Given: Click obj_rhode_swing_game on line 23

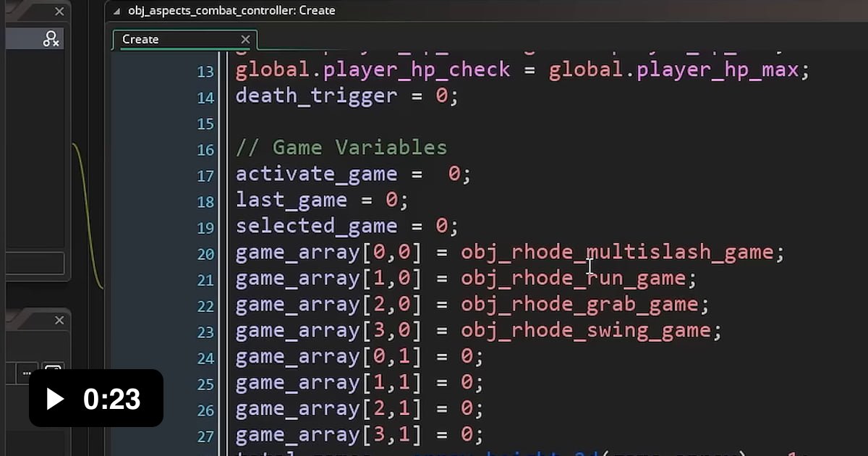Looking at the screenshot, I should [x=585, y=330].
